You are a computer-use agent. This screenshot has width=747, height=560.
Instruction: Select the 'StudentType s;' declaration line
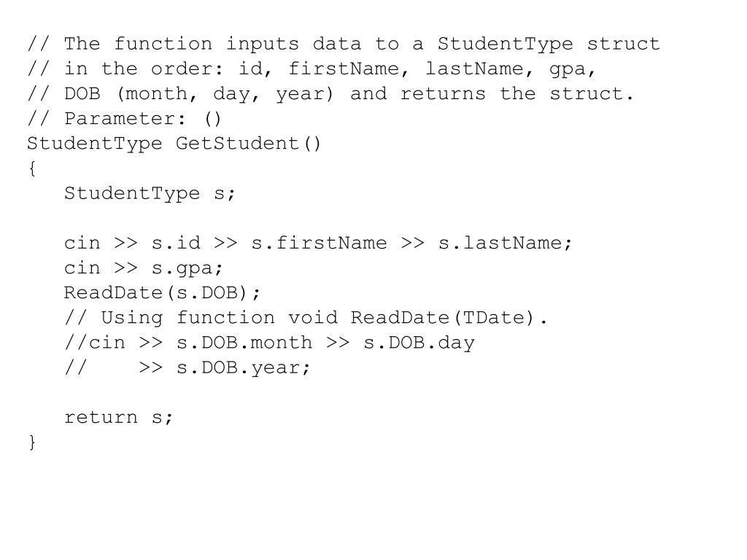(x=150, y=193)
